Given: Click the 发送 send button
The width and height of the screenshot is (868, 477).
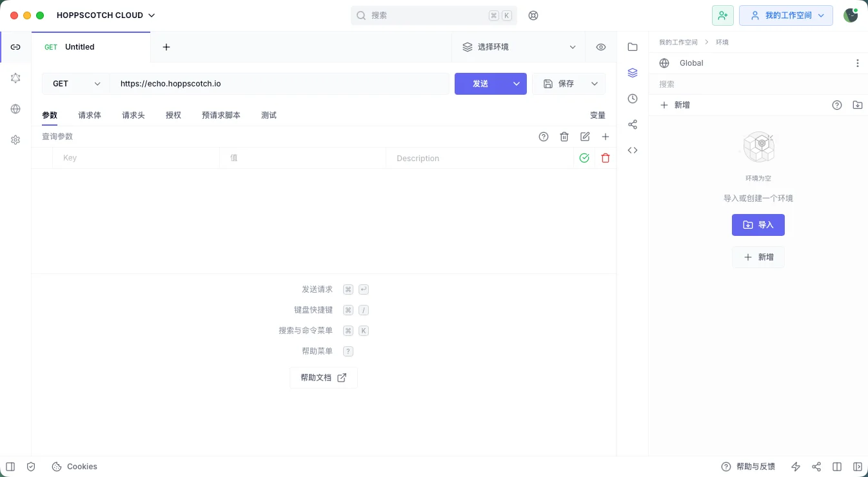Looking at the screenshot, I should [x=480, y=84].
